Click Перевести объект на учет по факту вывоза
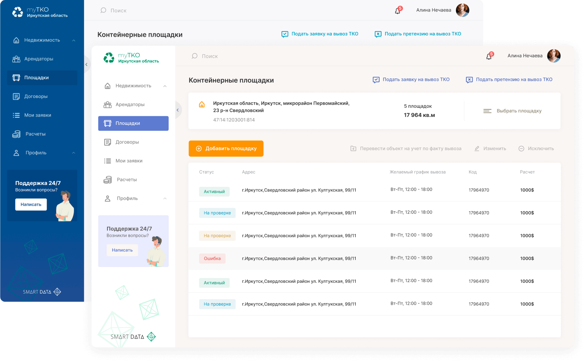Viewport: 588px width, 364px height. click(406, 148)
